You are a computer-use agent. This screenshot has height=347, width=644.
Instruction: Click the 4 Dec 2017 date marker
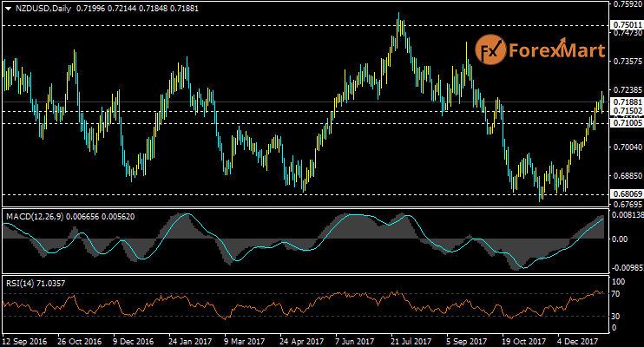(579, 341)
